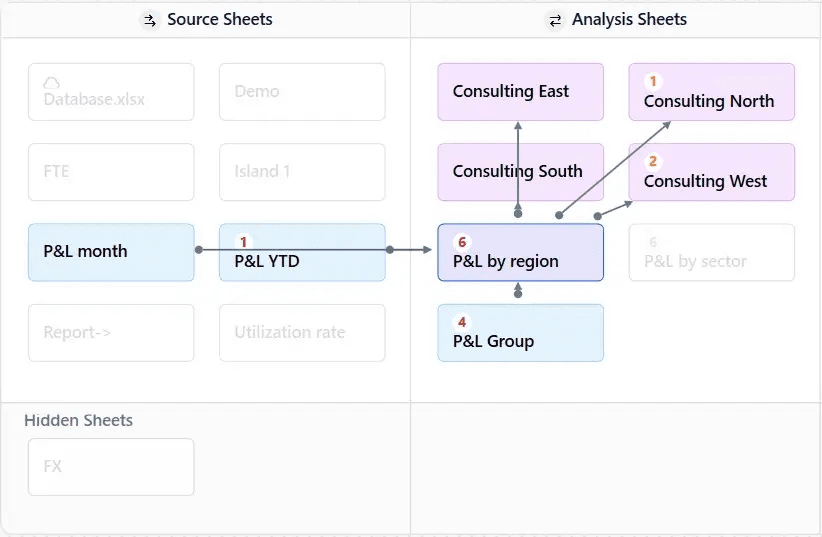The image size is (822, 537).
Task: Click the FTE sheet box
Action: tap(111, 172)
